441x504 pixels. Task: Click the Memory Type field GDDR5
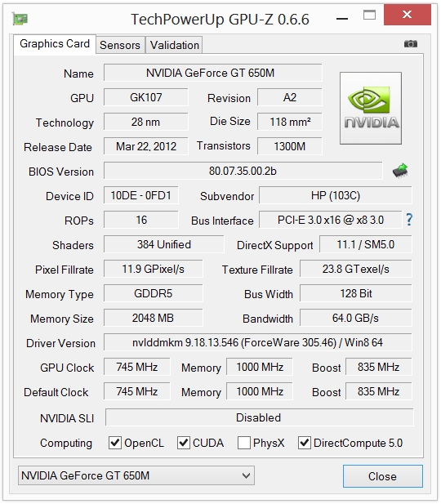pyautogui.click(x=154, y=293)
